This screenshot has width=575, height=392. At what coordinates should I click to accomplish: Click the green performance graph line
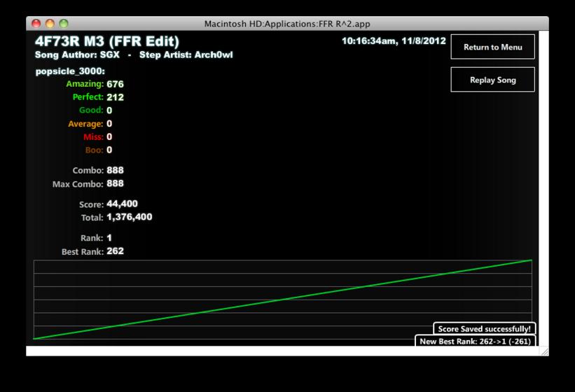(x=282, y=300)
